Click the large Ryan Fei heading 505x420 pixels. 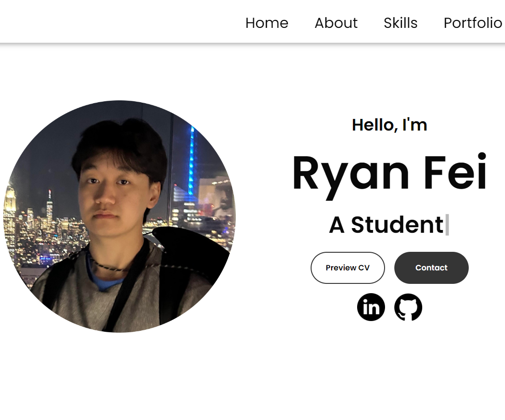pos(389,173)
